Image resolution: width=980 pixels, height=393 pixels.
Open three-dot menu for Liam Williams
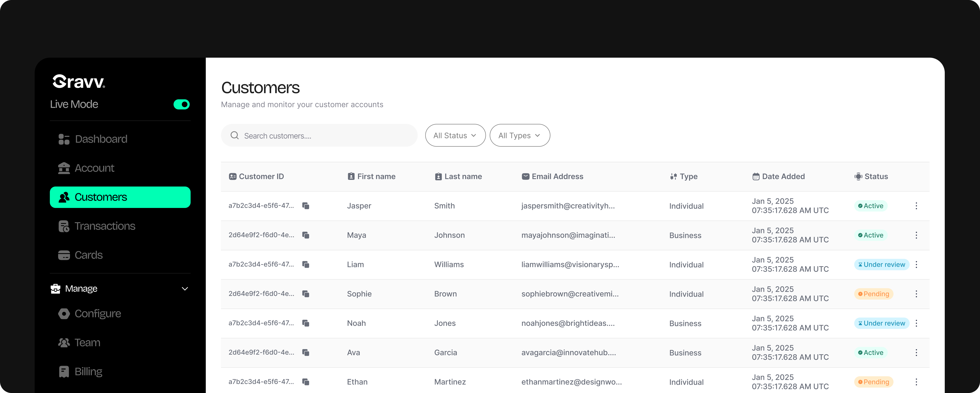coord(916,265)
